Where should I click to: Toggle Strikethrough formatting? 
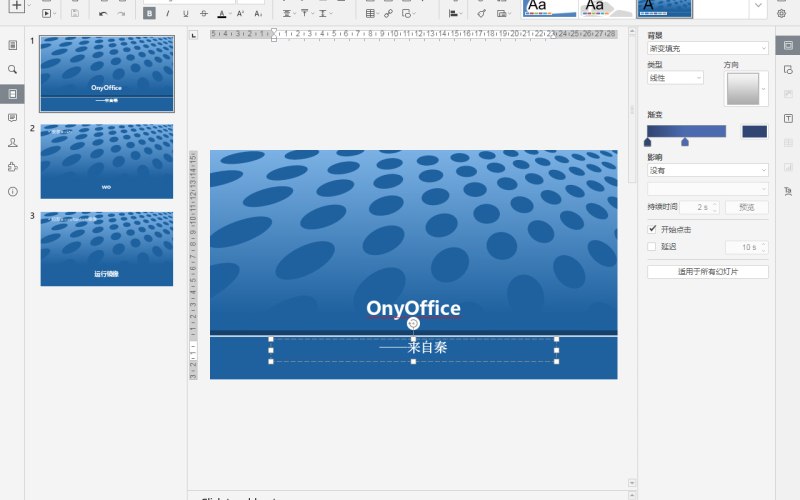click(x=204, y=13)
